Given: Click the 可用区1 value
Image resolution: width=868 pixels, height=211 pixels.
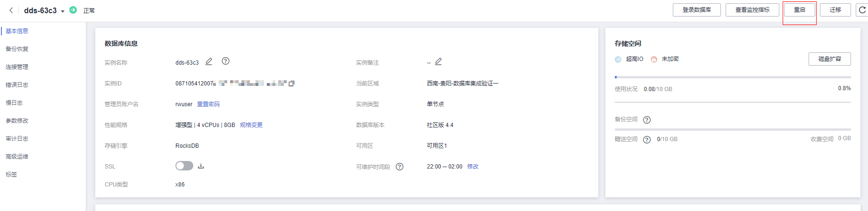Looking at the screenshot, I should [437, 146].
